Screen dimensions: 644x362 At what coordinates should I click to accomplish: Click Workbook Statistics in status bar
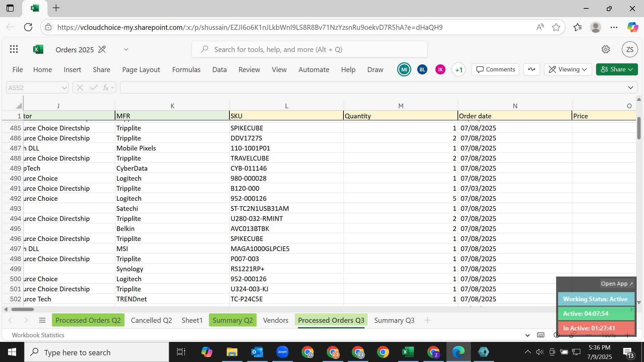(x=38, y=335)
